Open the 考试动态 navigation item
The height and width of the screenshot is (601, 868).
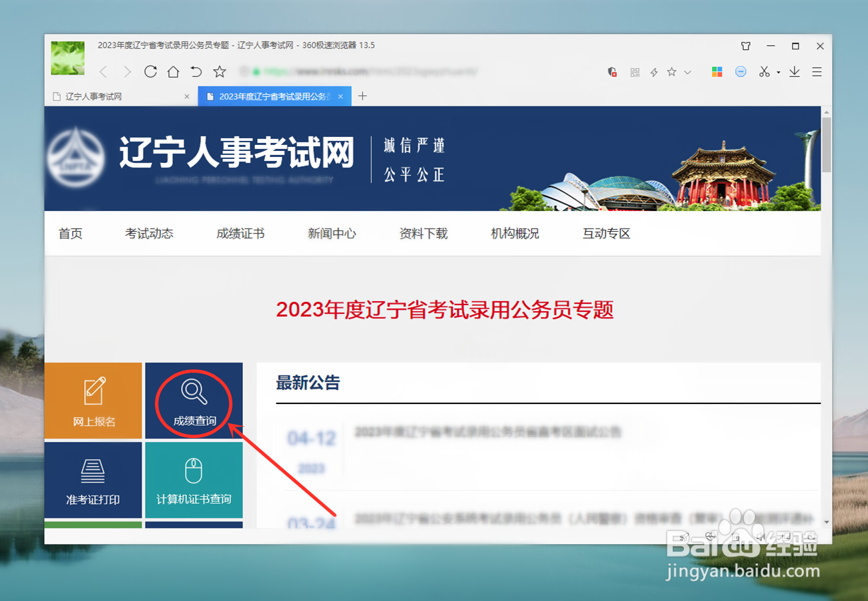150,234
